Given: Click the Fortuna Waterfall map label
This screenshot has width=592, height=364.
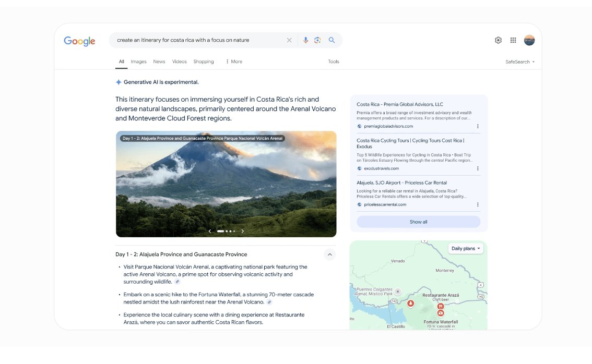Looking at the screenshot, I should [x=441, y=322].
